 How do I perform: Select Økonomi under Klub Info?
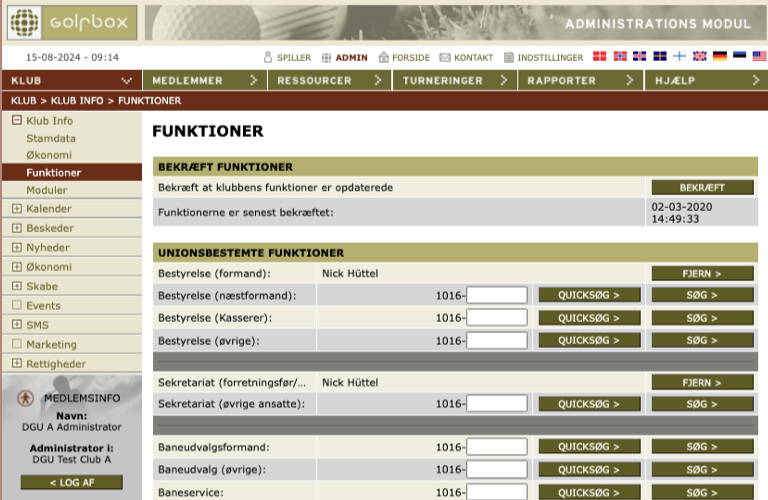49,155
